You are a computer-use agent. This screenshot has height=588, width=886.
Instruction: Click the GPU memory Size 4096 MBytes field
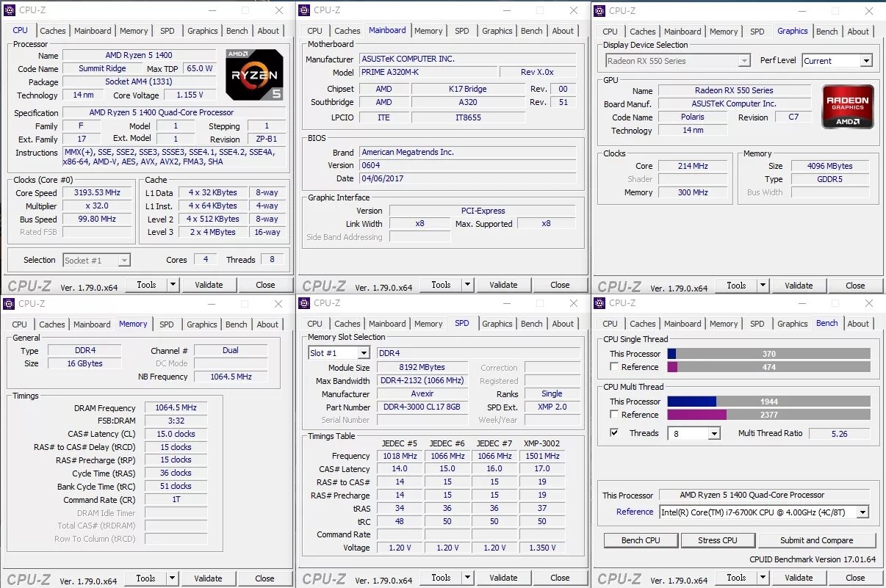click(x=830, y=166)
